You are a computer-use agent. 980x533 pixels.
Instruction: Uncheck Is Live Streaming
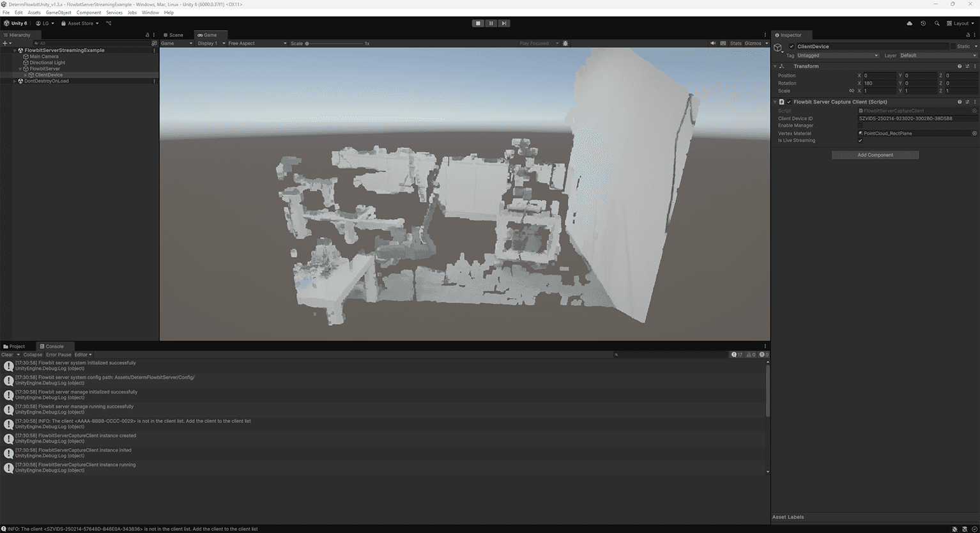pos(860,141)
